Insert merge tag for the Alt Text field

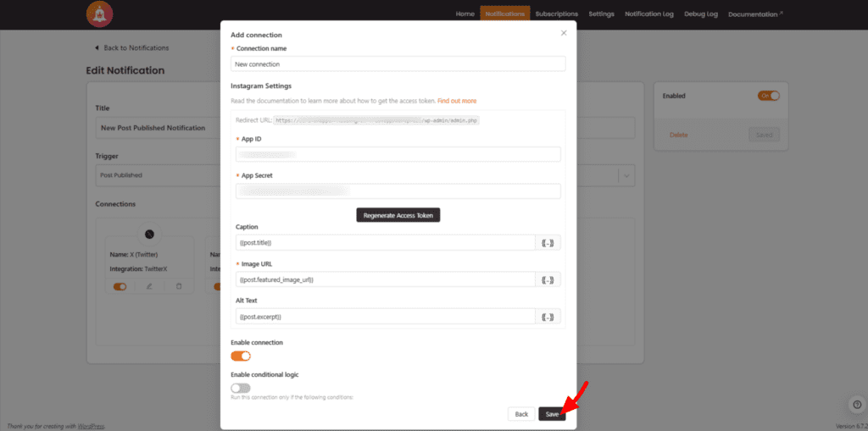click(x=548, y=317)
